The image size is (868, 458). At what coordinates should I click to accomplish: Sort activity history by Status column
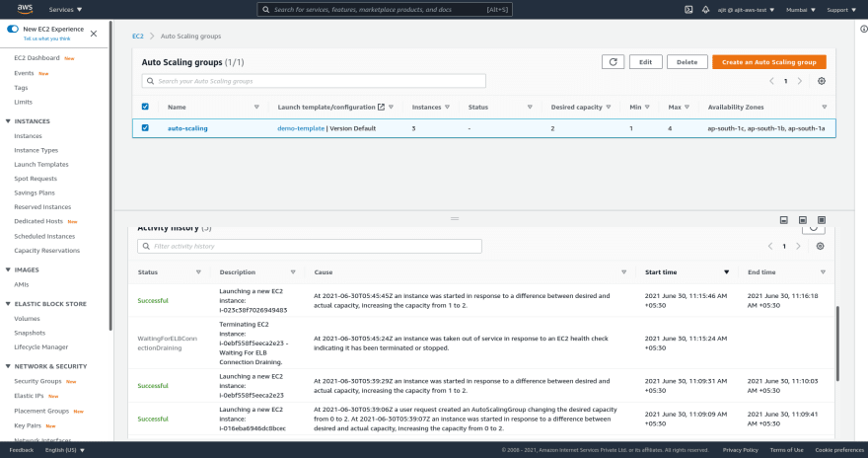[198, 271]
